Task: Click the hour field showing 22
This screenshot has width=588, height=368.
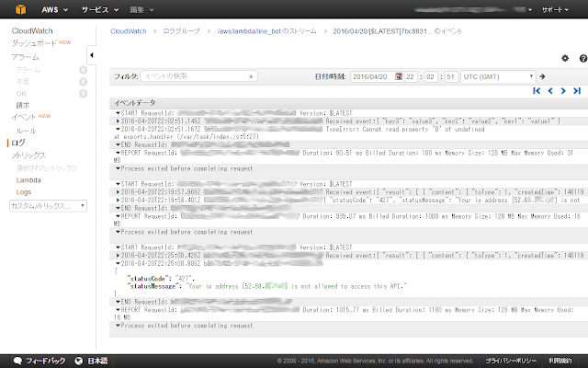Action: [411, 76]
